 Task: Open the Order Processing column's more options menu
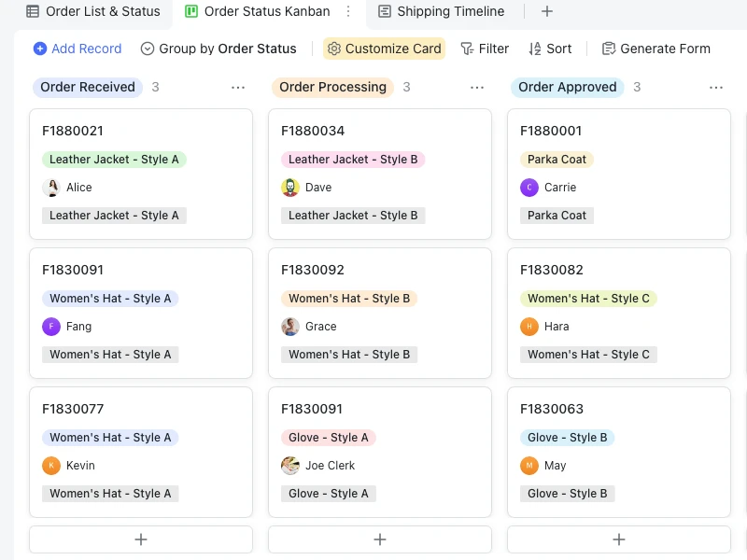tap(477, 87)
